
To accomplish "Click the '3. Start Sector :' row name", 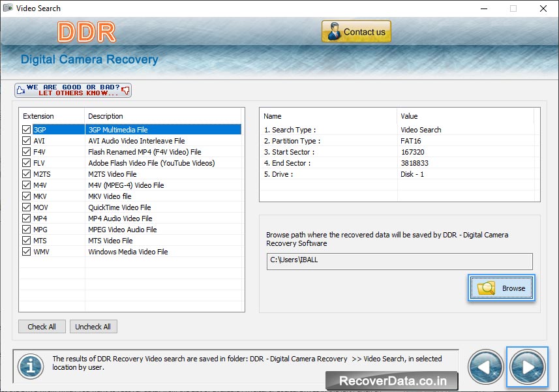I will 289,152.
